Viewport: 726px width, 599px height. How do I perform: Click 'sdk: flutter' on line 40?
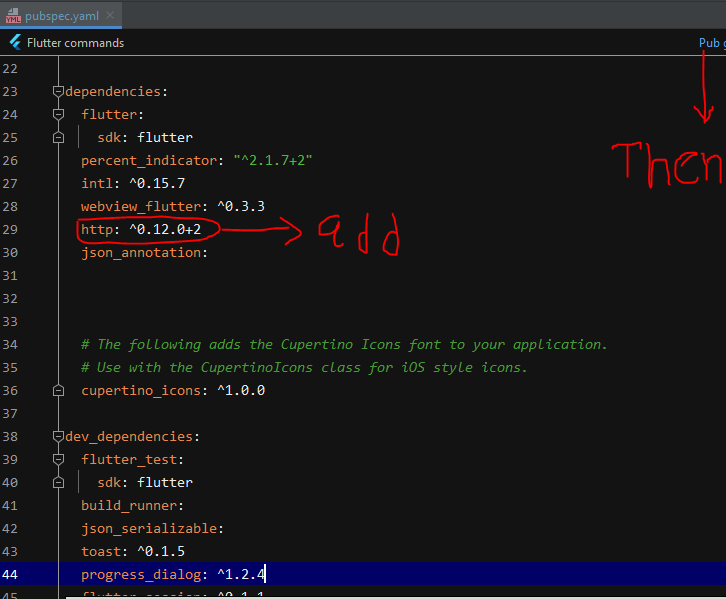pos(145,483)
